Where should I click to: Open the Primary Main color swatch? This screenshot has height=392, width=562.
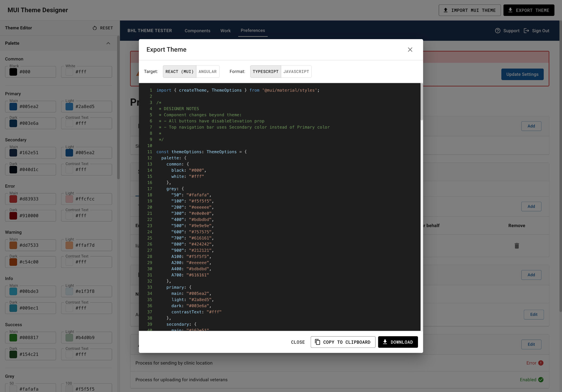(13, 107)
